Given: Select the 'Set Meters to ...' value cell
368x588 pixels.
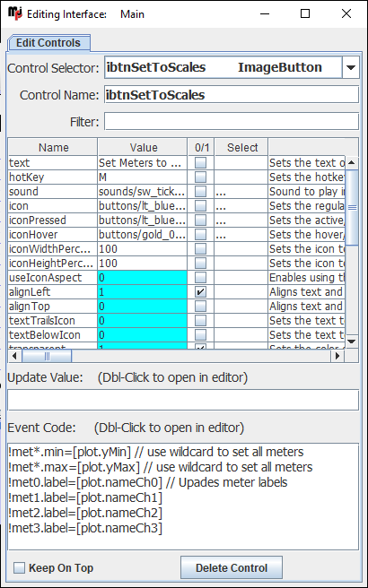Looking at the screenshot, I should 143,163.
